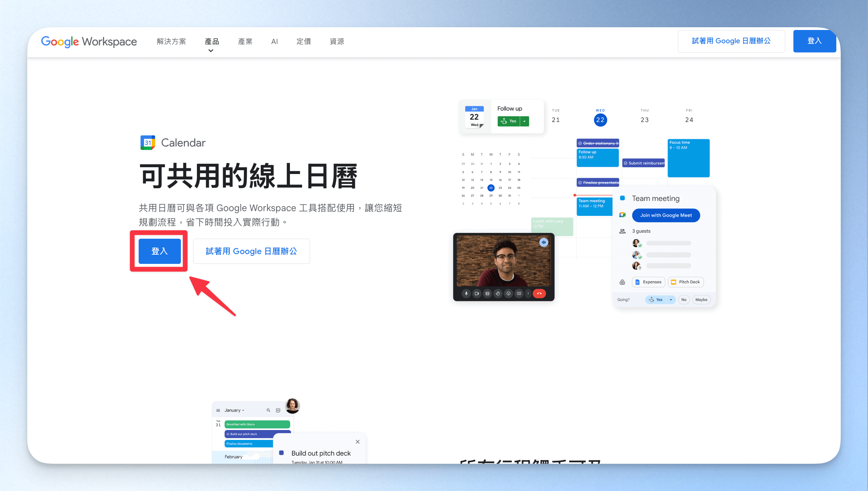Click the camera icon in the video call
The image size is (868, 491).
point(477,294)
